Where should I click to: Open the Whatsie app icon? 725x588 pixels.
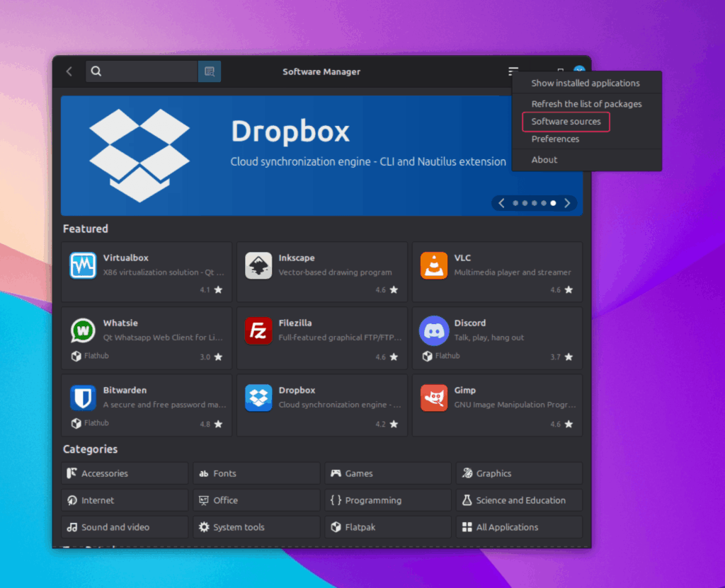[83, 331]
